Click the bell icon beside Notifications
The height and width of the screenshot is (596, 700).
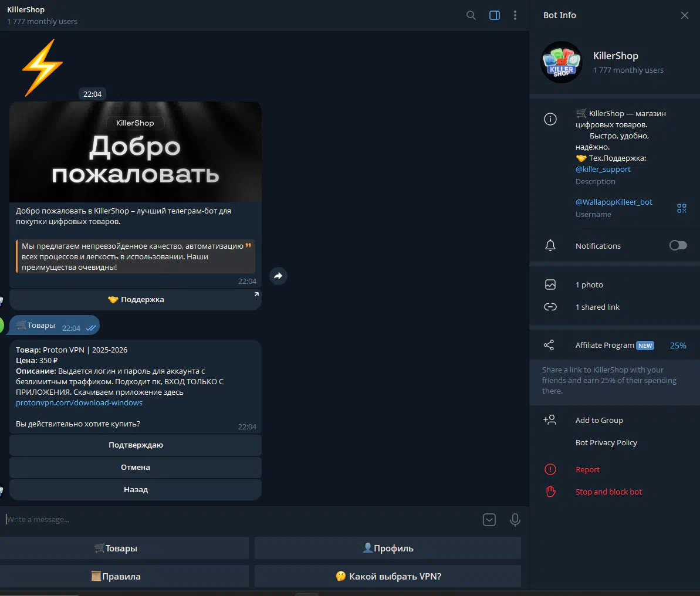tap(550, 246)
